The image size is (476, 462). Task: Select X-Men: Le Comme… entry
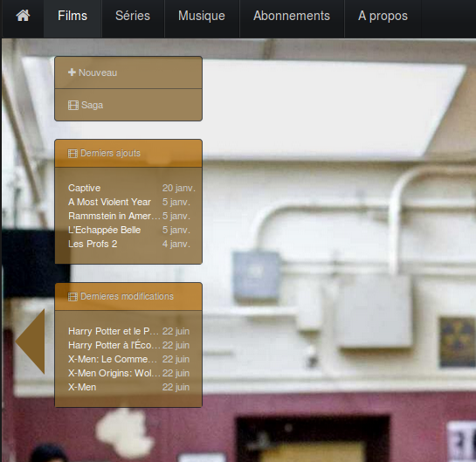113,359
